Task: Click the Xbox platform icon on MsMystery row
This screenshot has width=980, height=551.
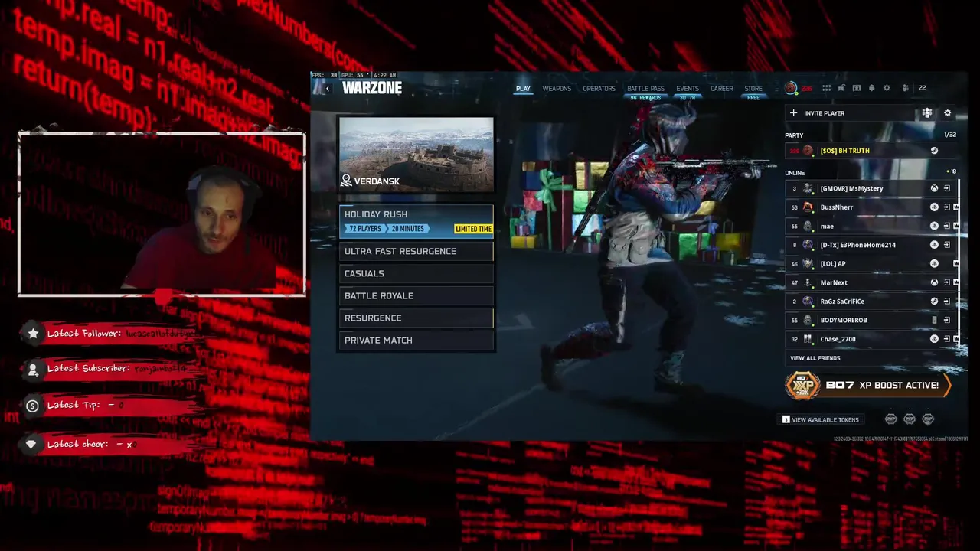Action: coord(934,188)
